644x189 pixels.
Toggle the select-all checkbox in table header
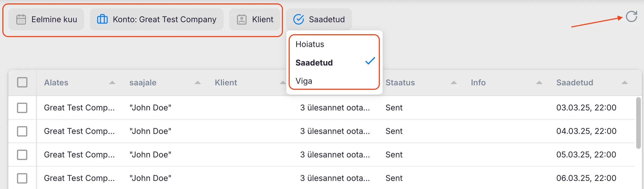(22, 82)
